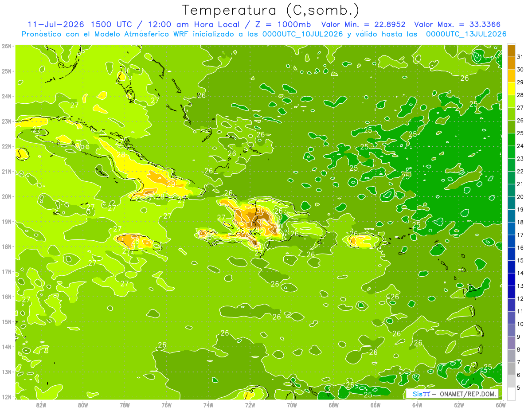Click the 76W longitude axis label
Image resolution: width=532 pixels, height=411 pixels.
coord(166,405)
